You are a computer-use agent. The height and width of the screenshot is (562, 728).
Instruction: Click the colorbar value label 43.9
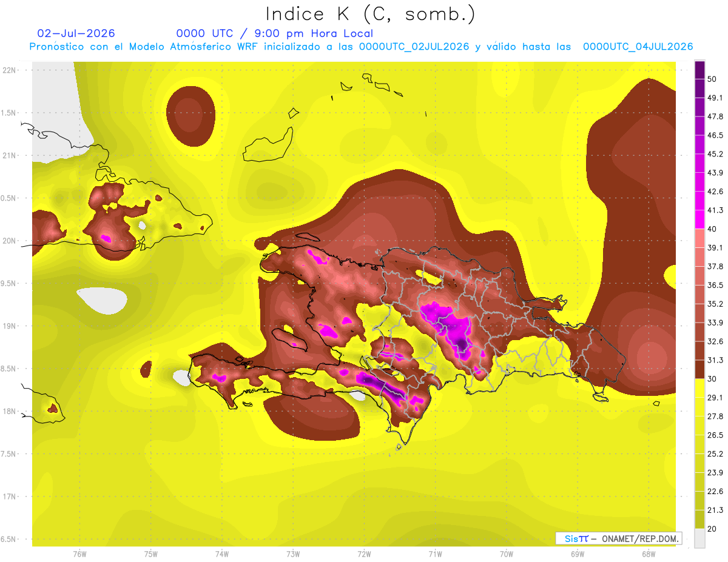tap(715, 173)
